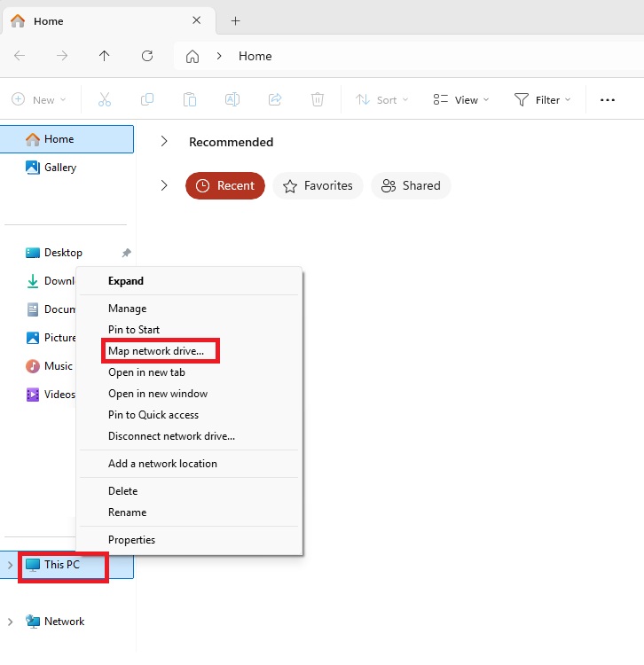Image resolution: width=644 pixels, height=665 pixels.
Task: Open Gallery in the navigation pane
Action: click(x=60, y=168)
